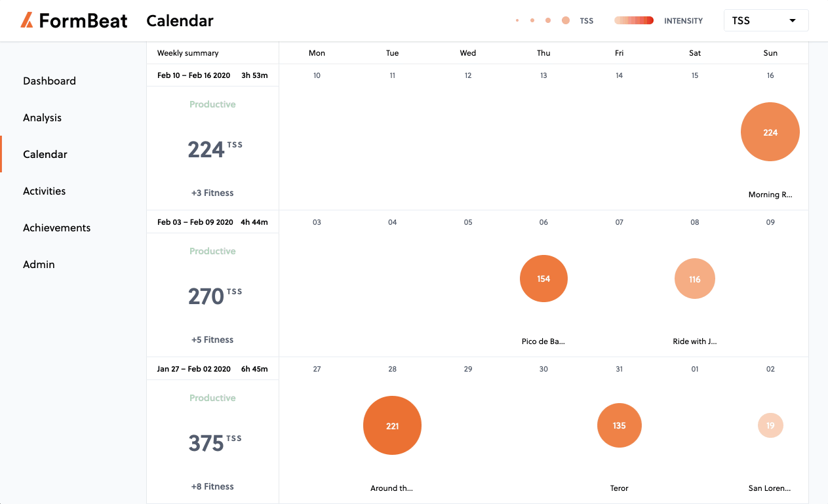Open the 135 TSS Teror bubble

(619, 425)
